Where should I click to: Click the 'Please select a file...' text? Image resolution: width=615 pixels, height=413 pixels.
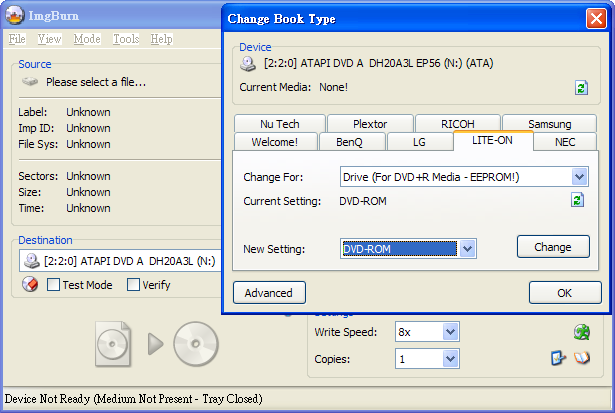pyautogui.click(x=96, y=82)
